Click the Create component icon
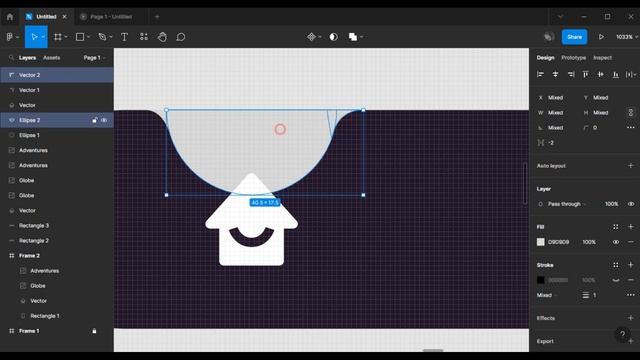Image resolution: width=640 pixels, height=360 pixels. 311,37
